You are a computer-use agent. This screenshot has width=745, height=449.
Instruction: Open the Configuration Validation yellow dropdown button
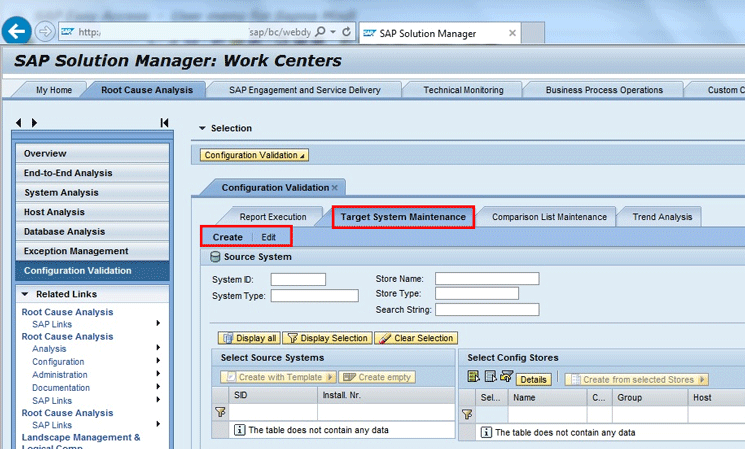[254, 155]
